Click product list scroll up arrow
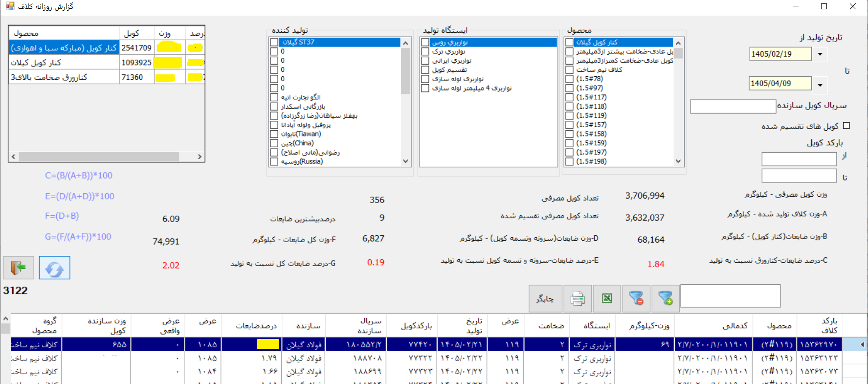This screenshot has width=868, height=384. tap(678, 43)
